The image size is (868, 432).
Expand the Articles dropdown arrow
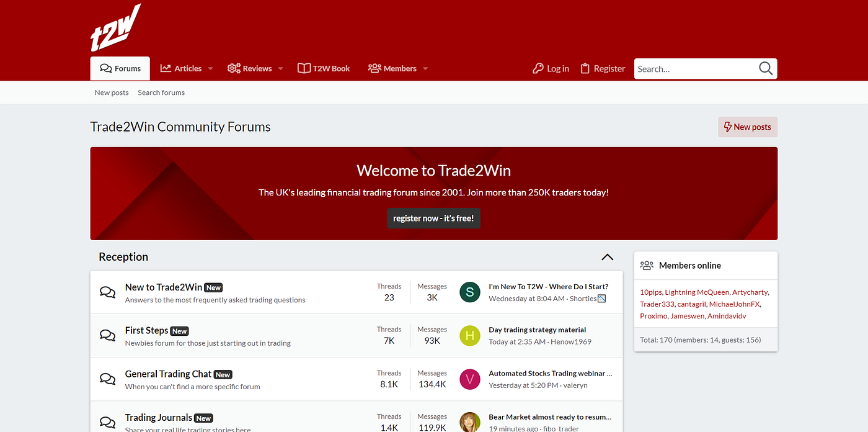210,69
